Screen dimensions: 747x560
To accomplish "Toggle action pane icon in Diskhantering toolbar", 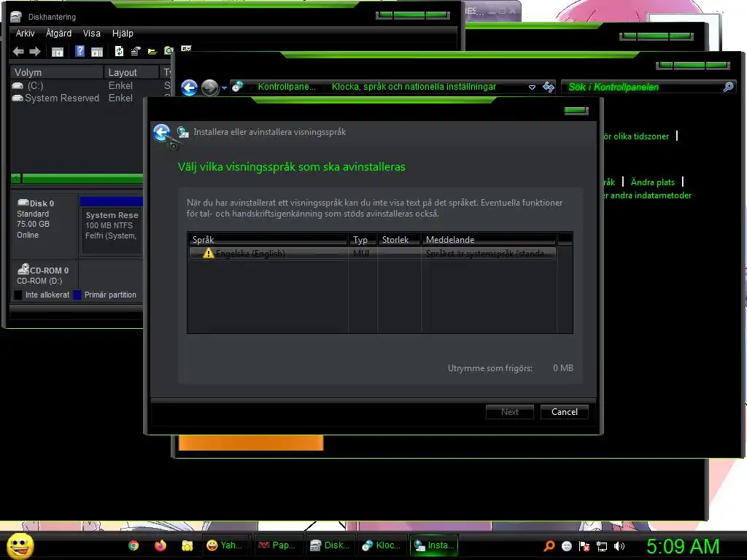I will click(97, 52).
